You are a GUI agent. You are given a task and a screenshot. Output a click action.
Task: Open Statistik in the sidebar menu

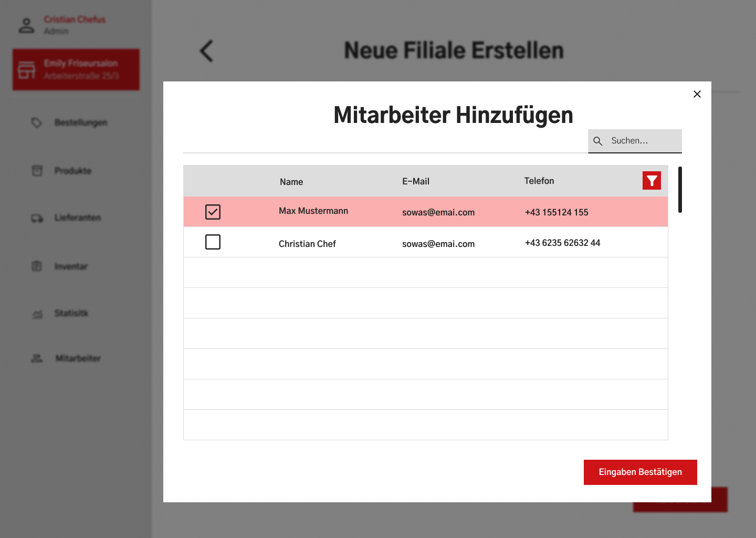click(71, 313)
